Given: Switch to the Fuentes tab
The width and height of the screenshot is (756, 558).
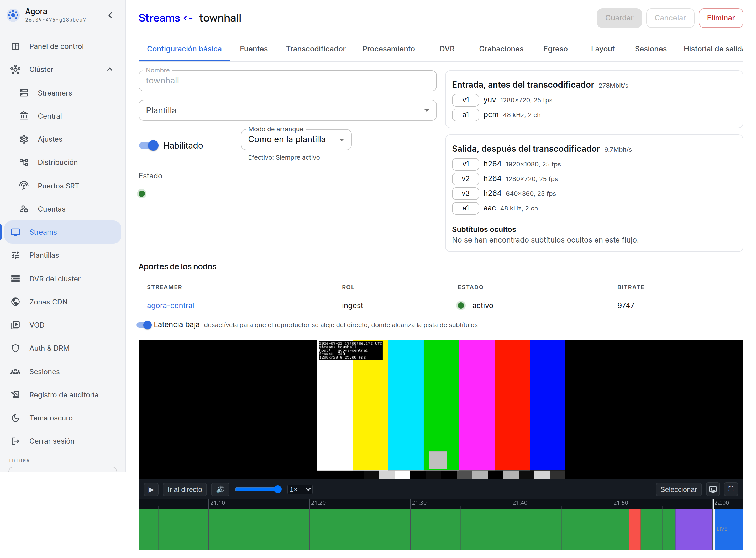Looking at the screenshot, I should (254, 49).
